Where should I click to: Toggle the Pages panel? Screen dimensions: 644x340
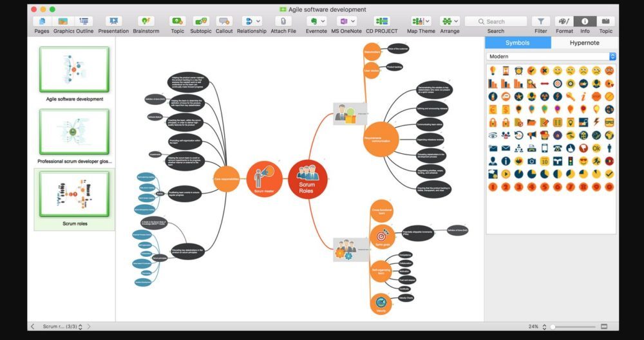pyautogui.click(x=42, y=21)
